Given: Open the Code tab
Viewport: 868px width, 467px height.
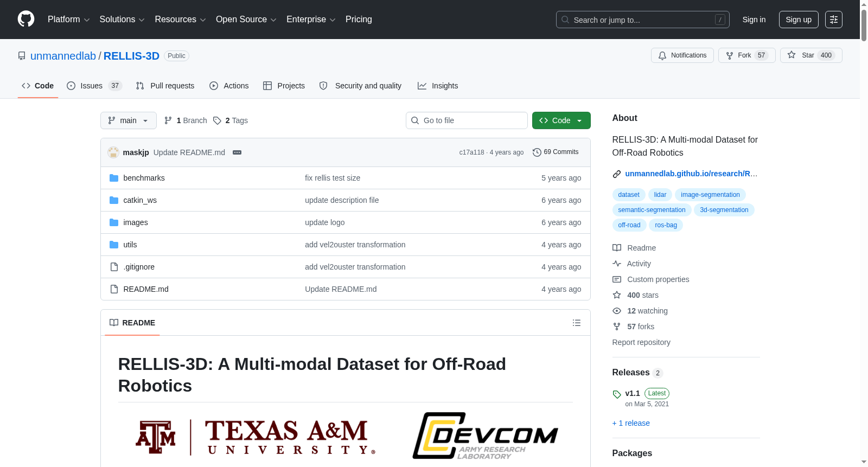Looking at the screenshot, I should [38, 86].
